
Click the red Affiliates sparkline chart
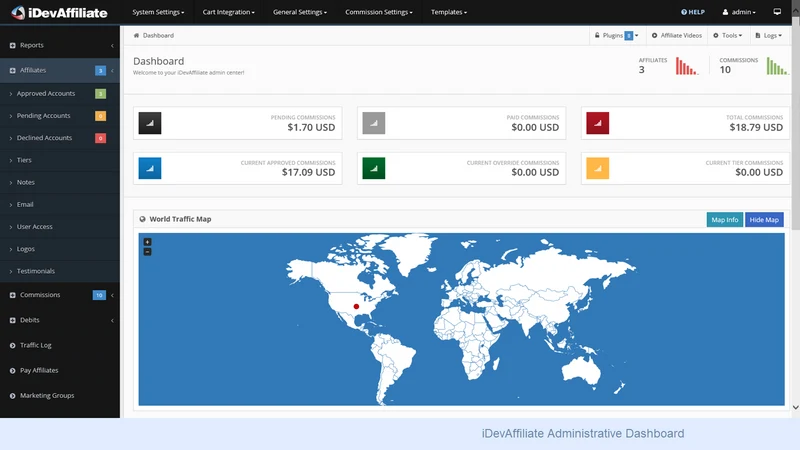point(687,66)
